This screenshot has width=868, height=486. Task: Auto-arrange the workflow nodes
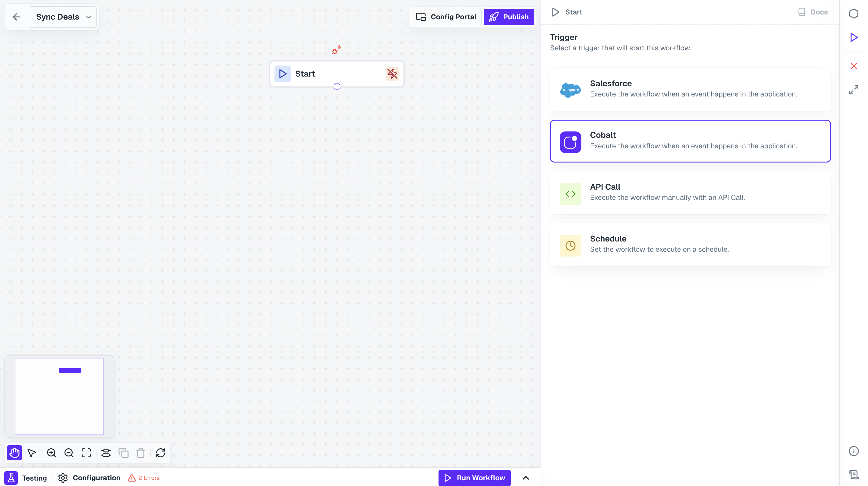tap(106, 453)
